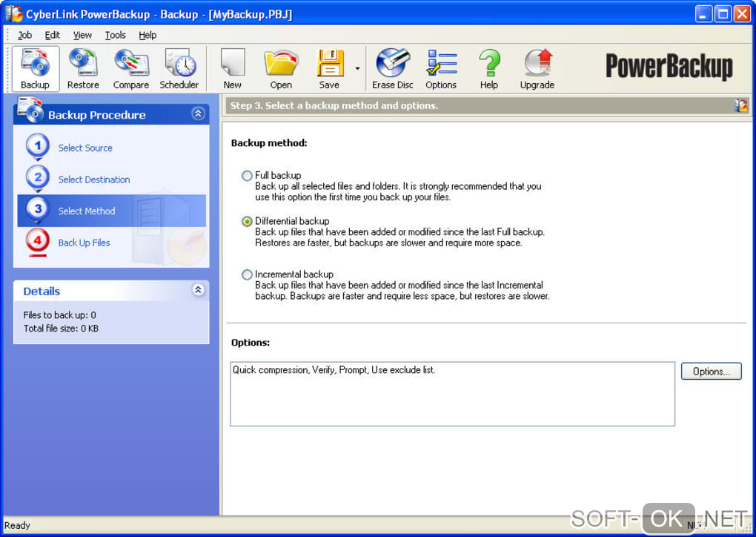This screenshot has height=537, width=756.
Task: Click the 'Options:' heading
Action: (251, 343)
